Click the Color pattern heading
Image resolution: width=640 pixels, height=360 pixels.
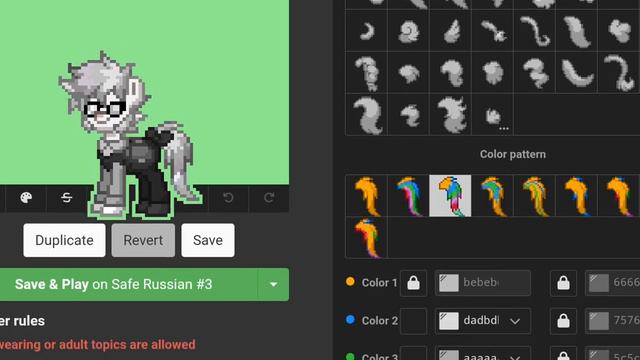pos(513,154)
